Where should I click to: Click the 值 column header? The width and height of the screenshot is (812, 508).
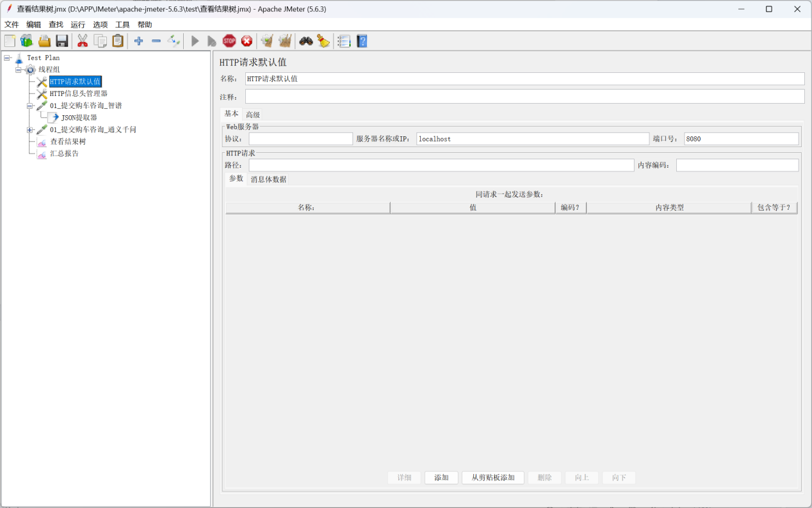pyautogui.click(x=473, y=208)
